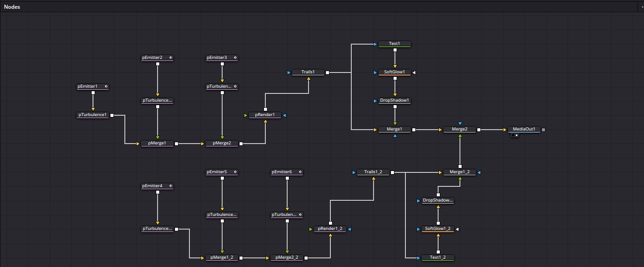644x267 pixels.
Task: Select the pTurbulence node fed by pEmitter4
Action: (x=157, y=229)
